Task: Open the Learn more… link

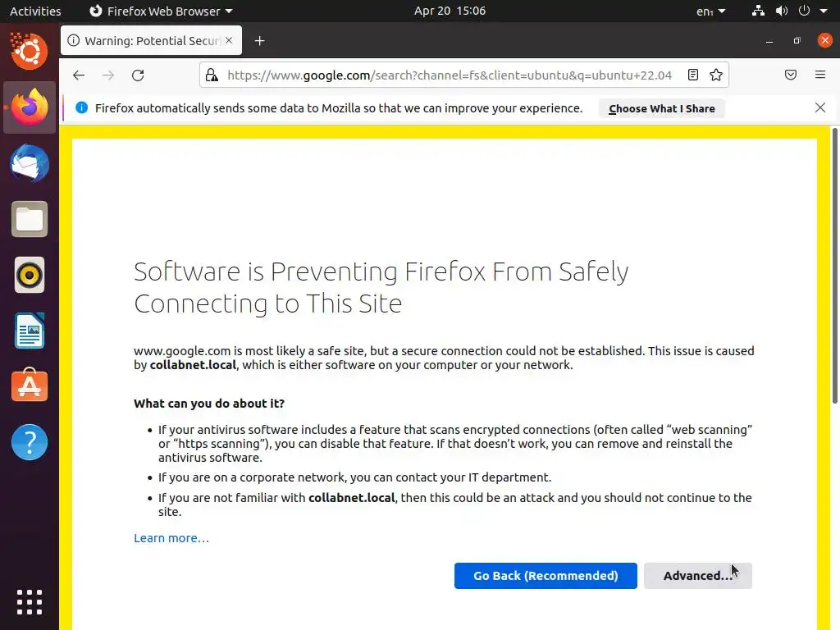Action: (x=171, y=538)
